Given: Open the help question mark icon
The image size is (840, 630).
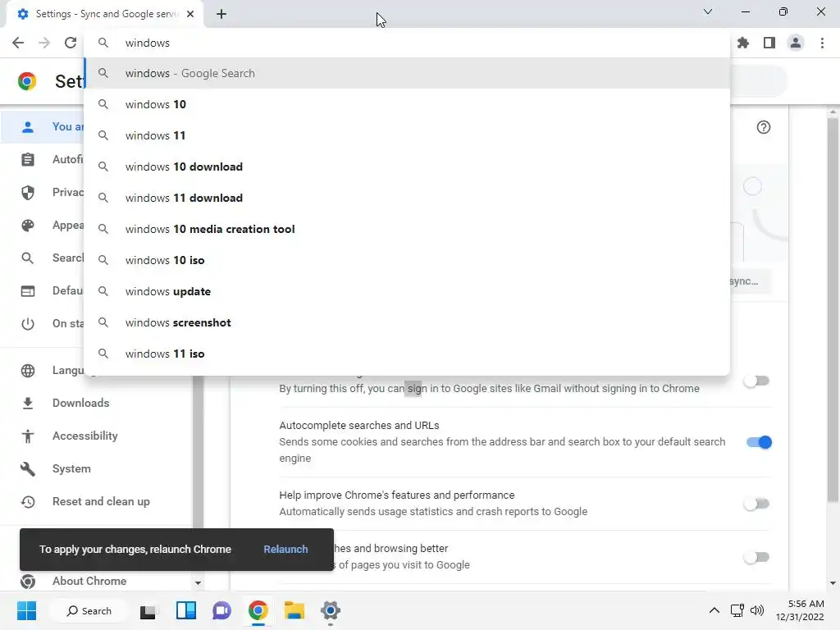Looking at the screenshot, I should tap(764, 127).
